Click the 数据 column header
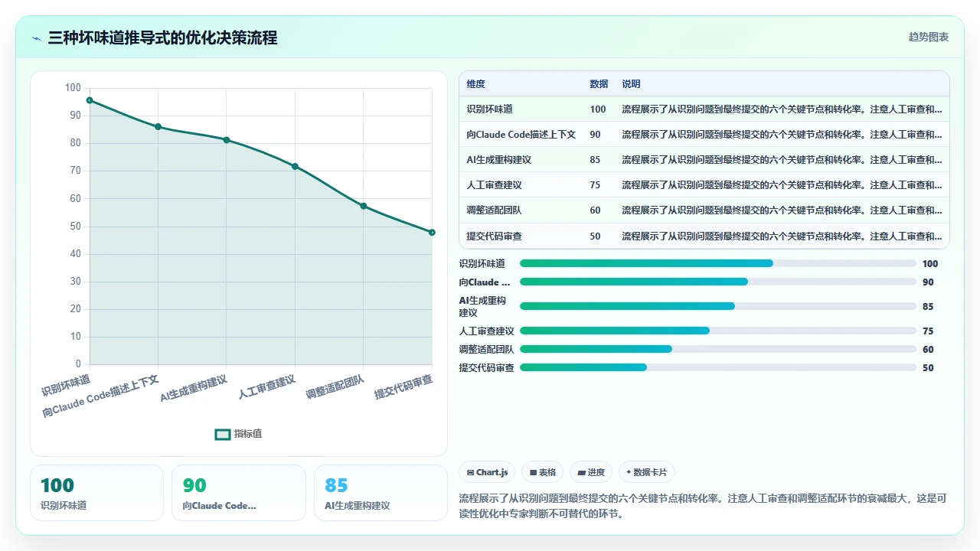The image size is (980, 551). [x=599, y=84]
